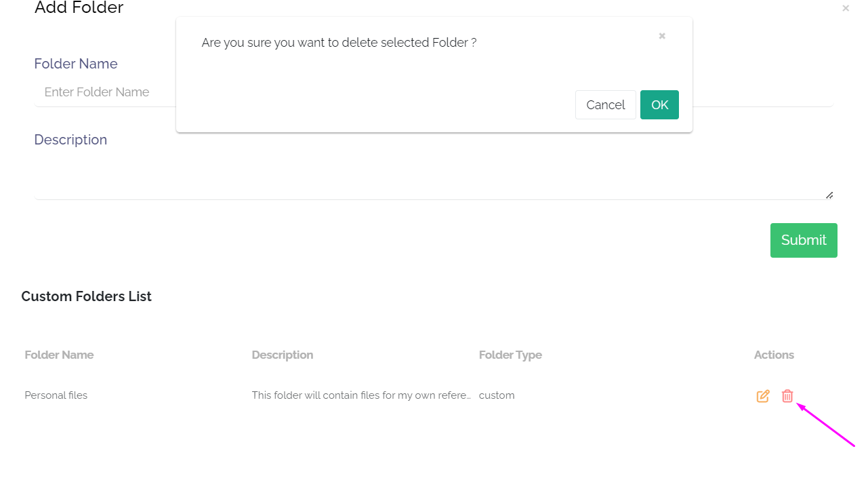Click the Personal files description text

pos(361,395)
